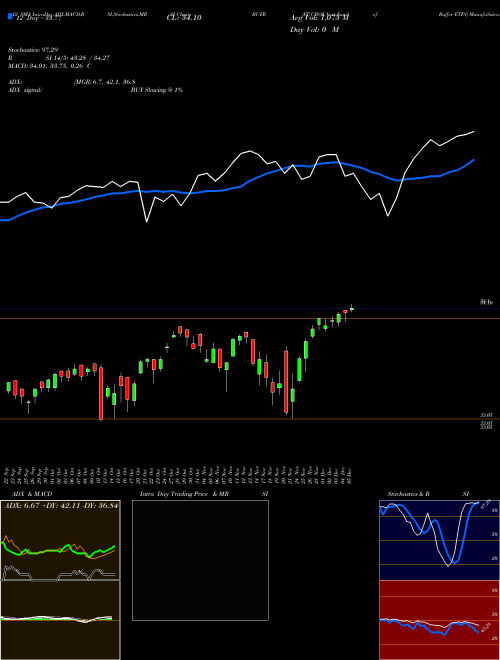The image size is (500, 660).
Task: Click the ADX & MACD panel title
Action: pyautogui.click(x=32, y=494)
